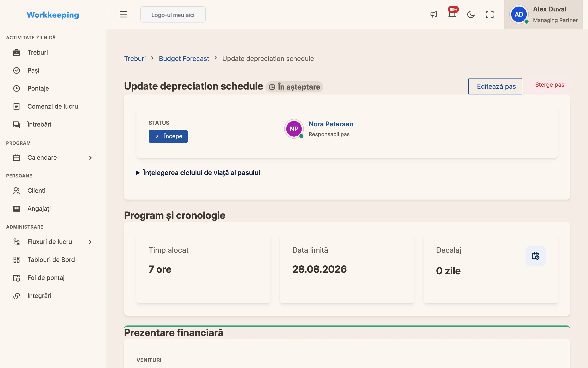Click the AD user avatar
Viewport: 588px width, 368px height.
pyautogui.click(x=519, y=14)
